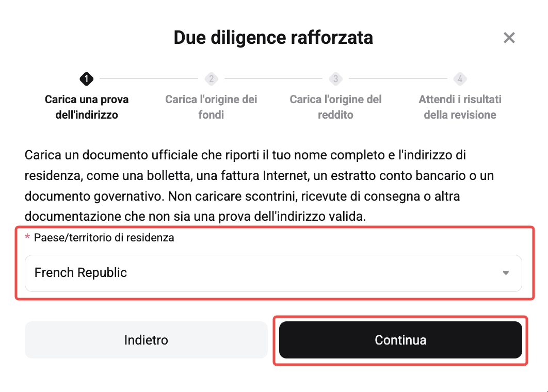Click the diamond marker for step 2

click(211, 79)
